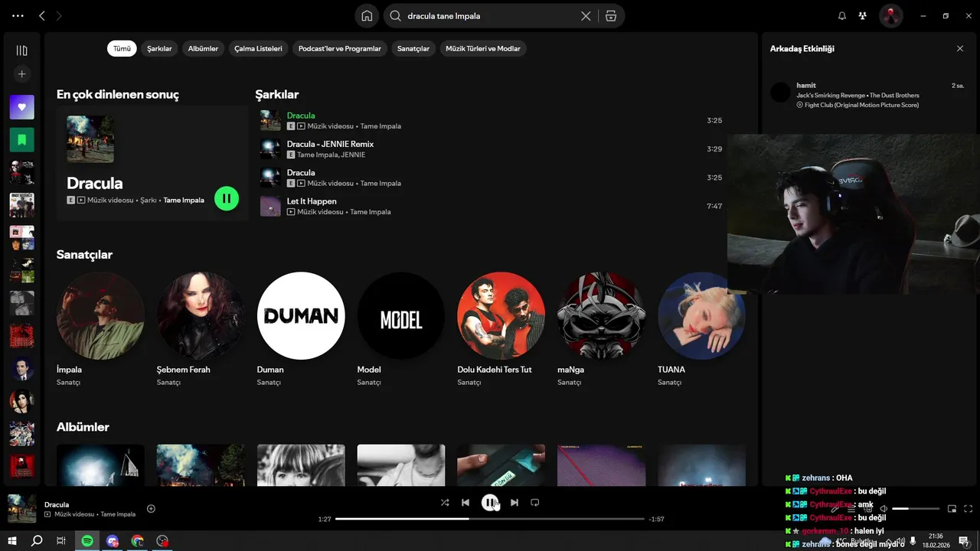
Task: Clear the search field with the X icon
Action: [586, 16]
